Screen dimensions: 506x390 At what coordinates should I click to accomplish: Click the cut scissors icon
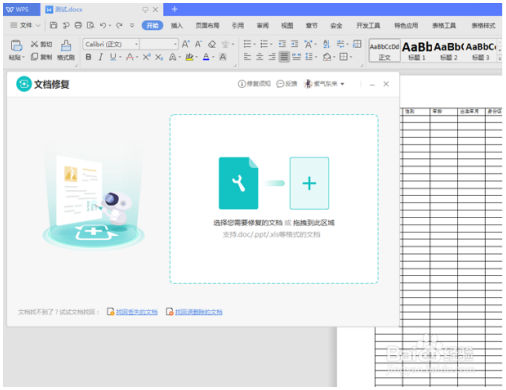pos(34,44)
